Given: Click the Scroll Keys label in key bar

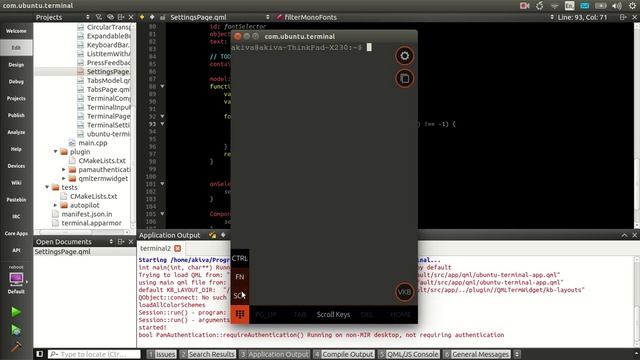Looking at the screenshot, I should [x=333, y=315].
